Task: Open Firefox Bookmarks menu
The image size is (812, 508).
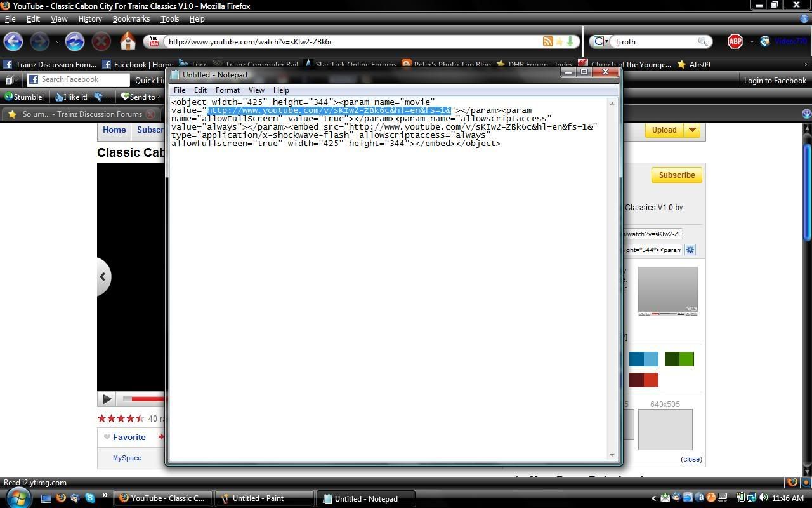Action: click(131, 19)
